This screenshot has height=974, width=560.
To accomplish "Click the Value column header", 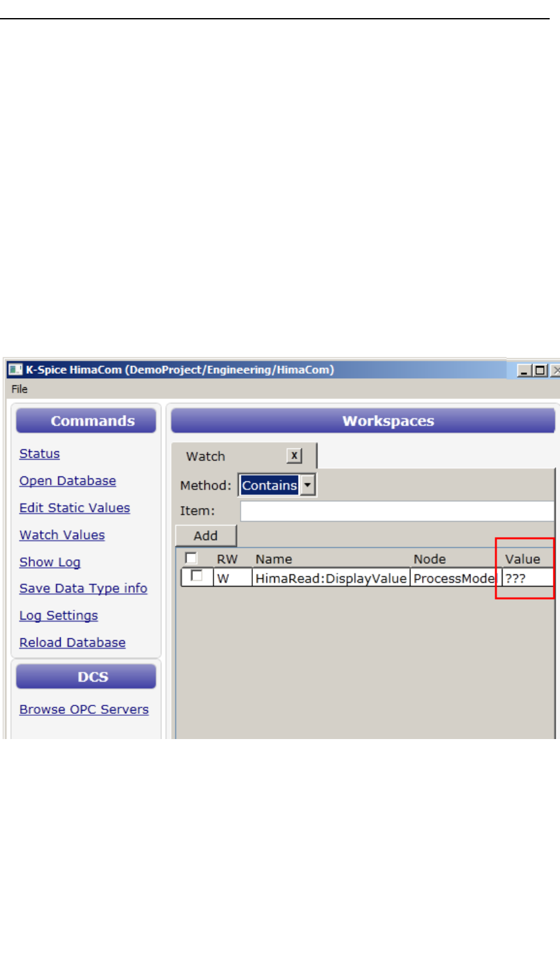I will 523,559.
